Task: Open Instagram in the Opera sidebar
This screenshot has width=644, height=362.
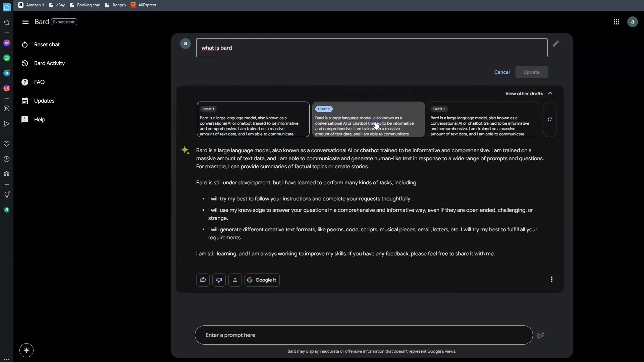Action: (7, 88)
